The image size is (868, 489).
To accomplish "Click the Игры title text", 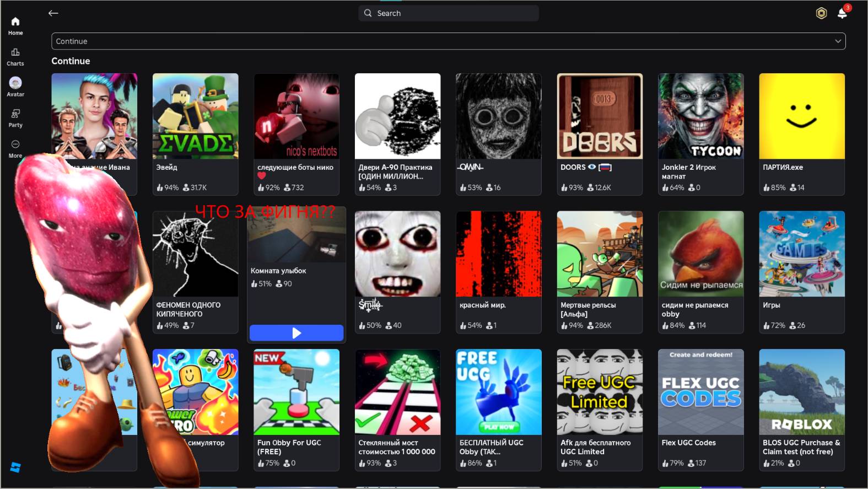I will (772, 305).
